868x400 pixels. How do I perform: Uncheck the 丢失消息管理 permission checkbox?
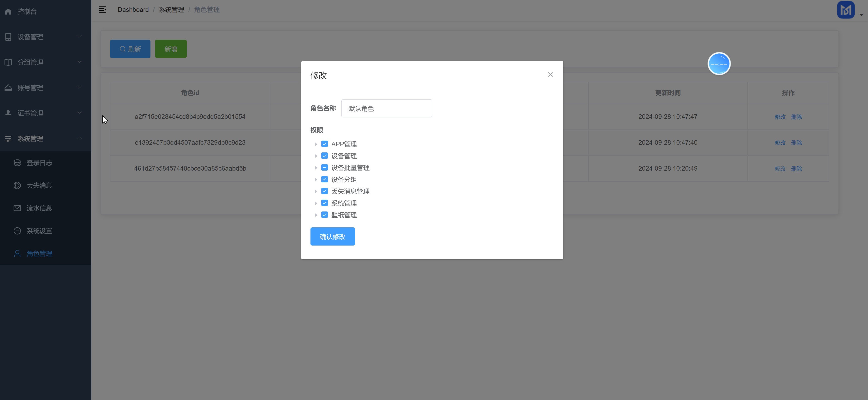coord(325,191)
